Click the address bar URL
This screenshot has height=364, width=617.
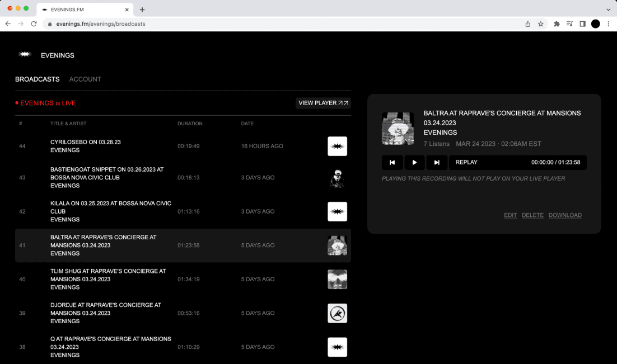[x=101, y=24]
